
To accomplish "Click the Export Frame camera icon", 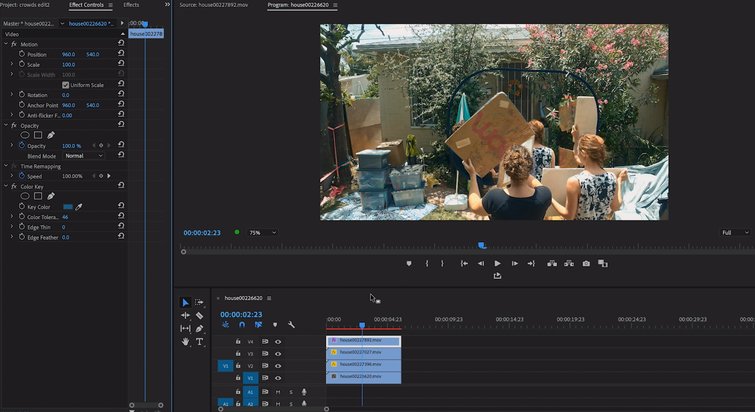I will point(585,263).
